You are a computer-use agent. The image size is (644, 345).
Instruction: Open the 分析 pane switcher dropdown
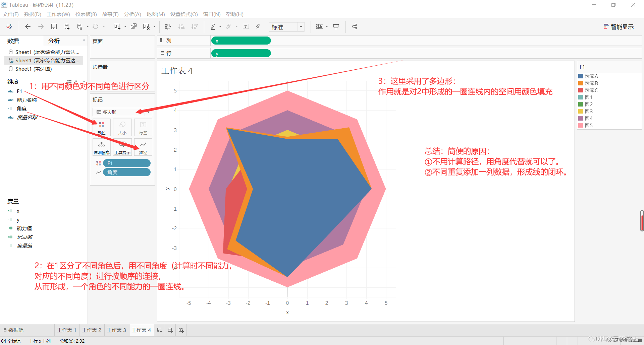[x=84, y=41]
